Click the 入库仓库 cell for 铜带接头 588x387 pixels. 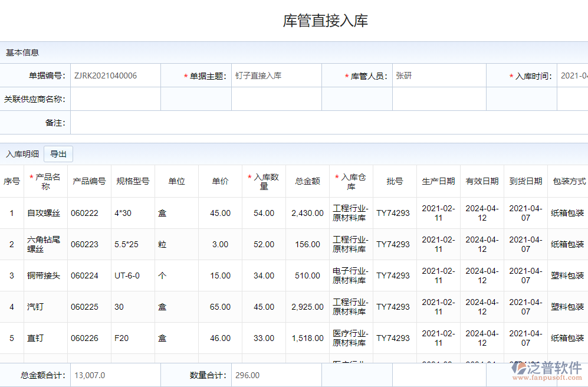(351, 276)
